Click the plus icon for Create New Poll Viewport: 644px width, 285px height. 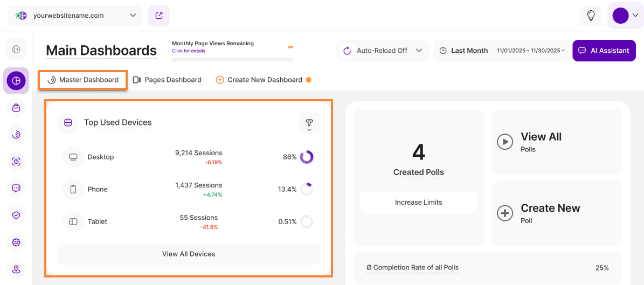pos(504,213)
